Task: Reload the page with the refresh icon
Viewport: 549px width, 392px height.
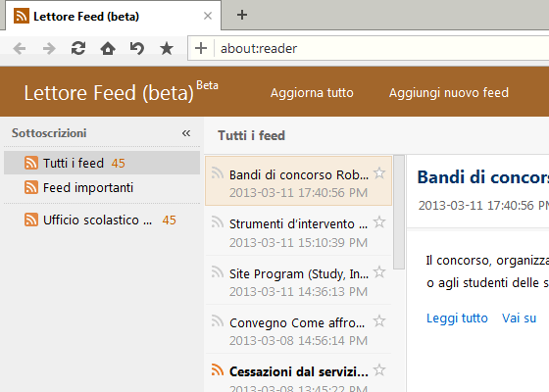Action: tap(78, 48)
